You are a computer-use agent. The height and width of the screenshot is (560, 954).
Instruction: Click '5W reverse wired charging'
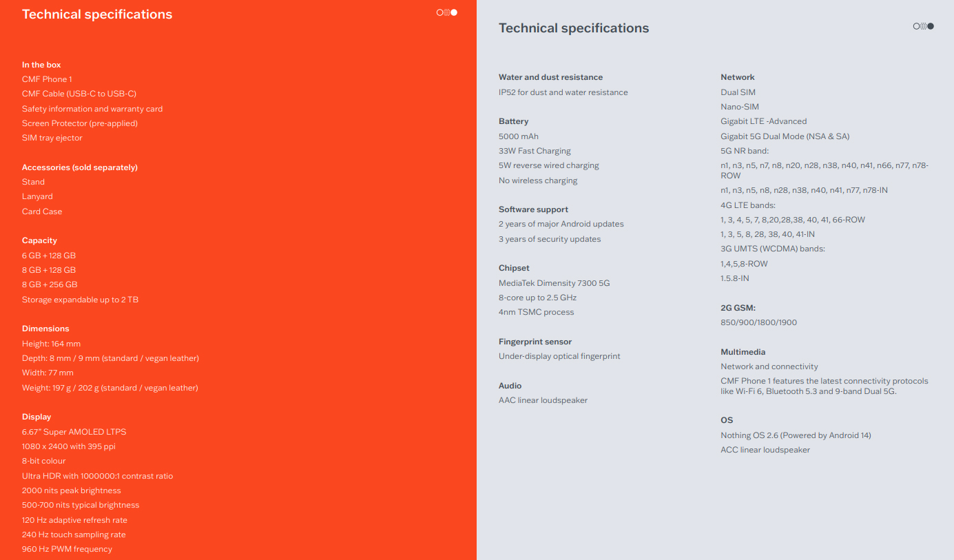[549, 165]
